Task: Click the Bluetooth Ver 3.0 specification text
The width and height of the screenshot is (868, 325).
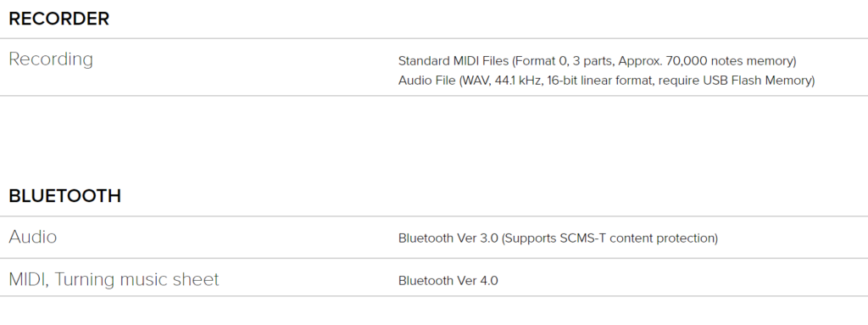Action: 558,238
